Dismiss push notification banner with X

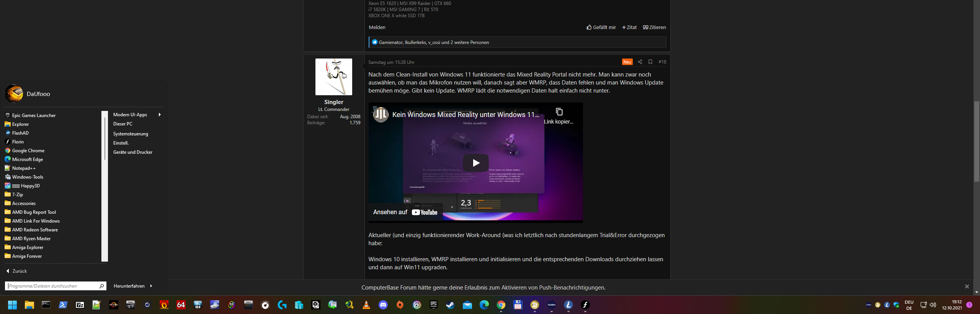coord(967,286)
